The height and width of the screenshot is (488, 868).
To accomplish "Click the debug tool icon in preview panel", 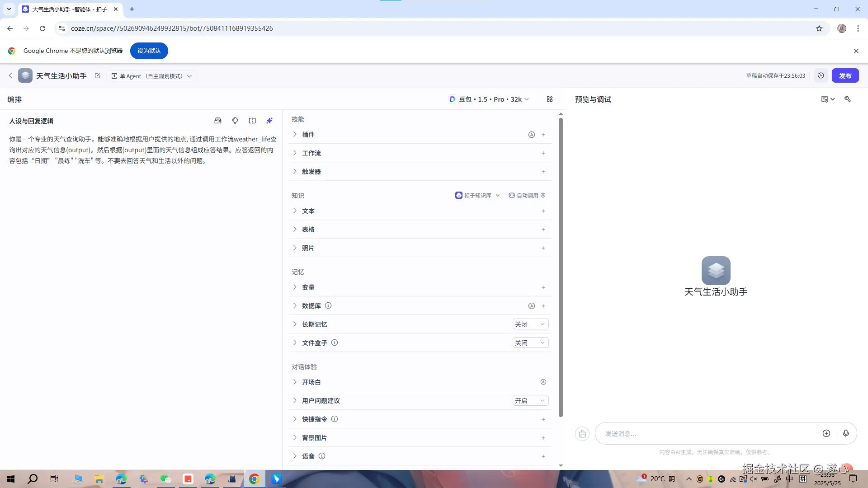I will point(848,99).
